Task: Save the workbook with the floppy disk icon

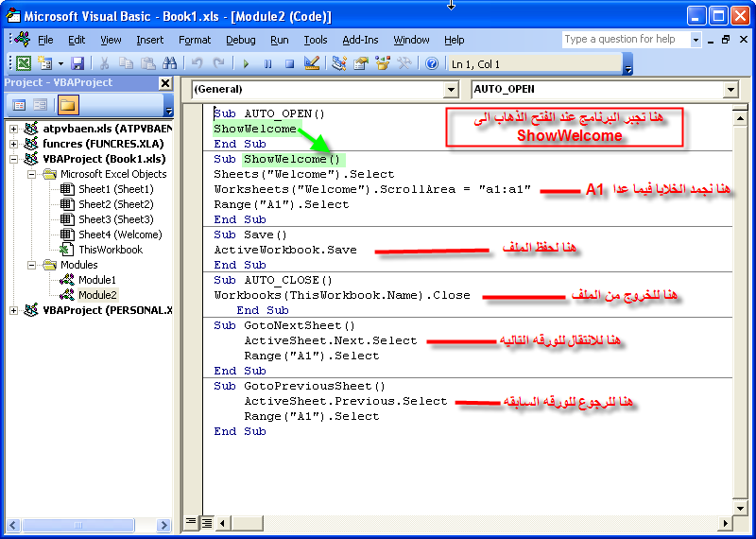Action: (x=77, y=63)
